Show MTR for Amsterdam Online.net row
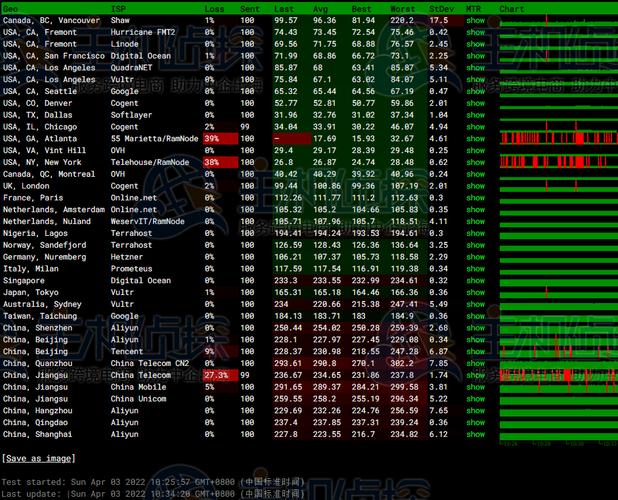Viewport: 618px width, 500px height. point(475,210)
